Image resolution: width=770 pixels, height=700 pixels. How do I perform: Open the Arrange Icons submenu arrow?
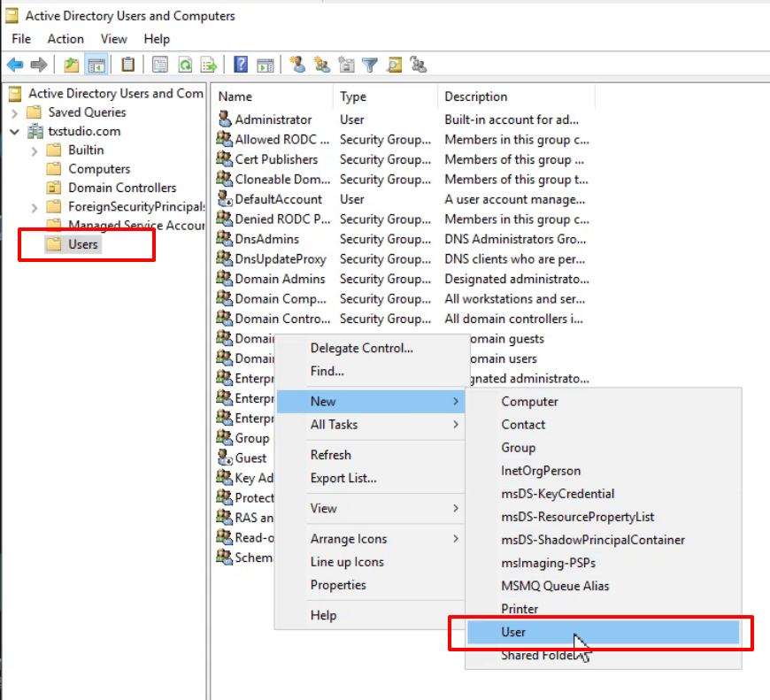pyautogui.click(x=456, y=539)
